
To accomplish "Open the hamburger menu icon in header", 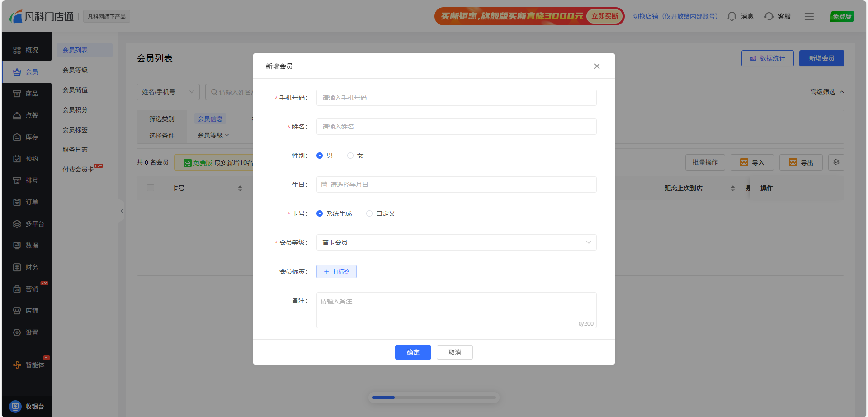I will [x=809, y=16].
